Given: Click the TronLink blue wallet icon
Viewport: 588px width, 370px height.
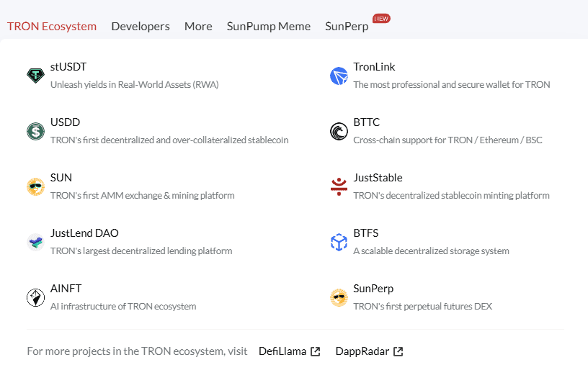Looking at the screenshot, I should pos(339,75).
